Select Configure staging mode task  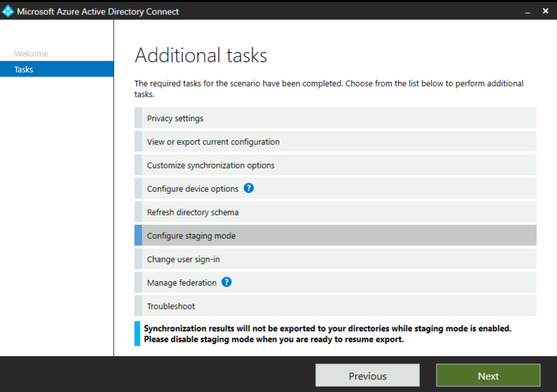coord(335,236)
